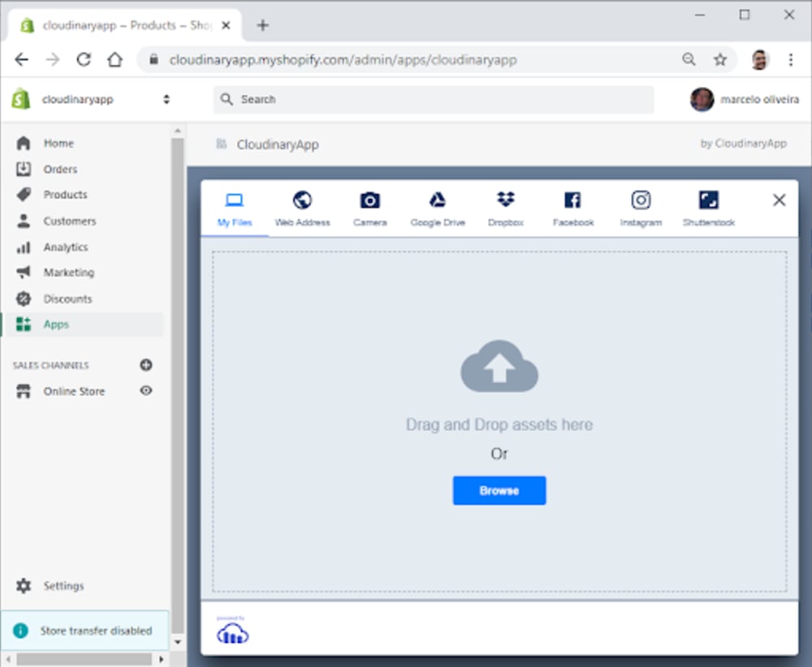The height and width of the screenshot is (667, 812).
Task: Open the Camera upload source
Action: tap(369, 209)
